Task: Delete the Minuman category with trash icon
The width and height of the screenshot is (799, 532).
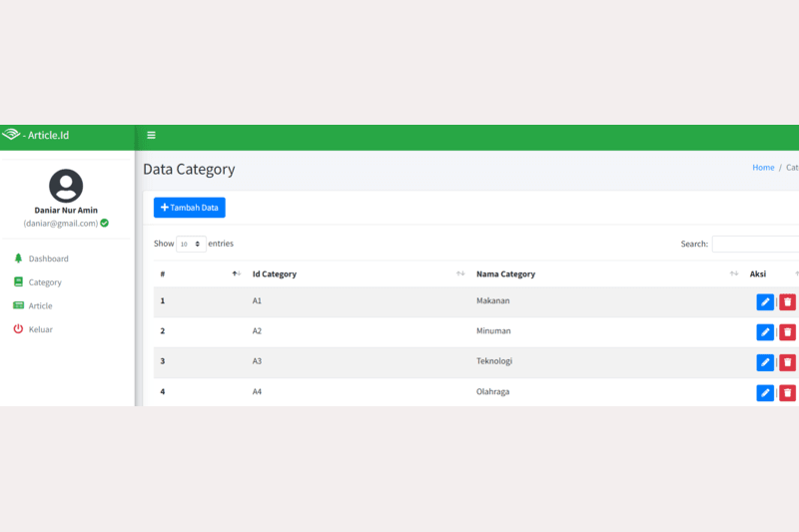Action: [x=787, y=332]
